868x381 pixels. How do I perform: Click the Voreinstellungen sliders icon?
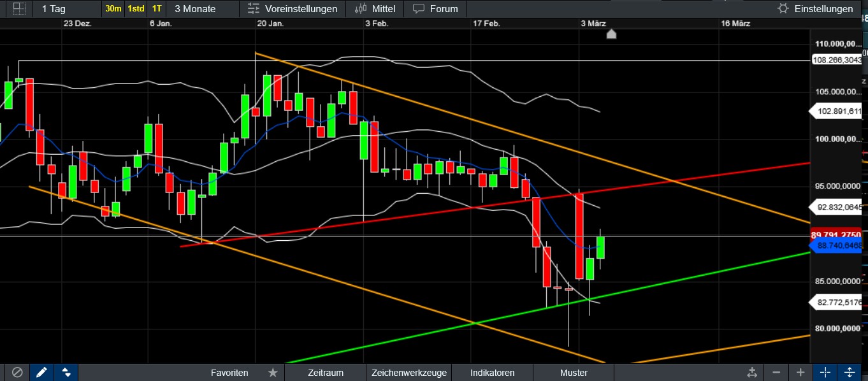[x=253, y=8]
